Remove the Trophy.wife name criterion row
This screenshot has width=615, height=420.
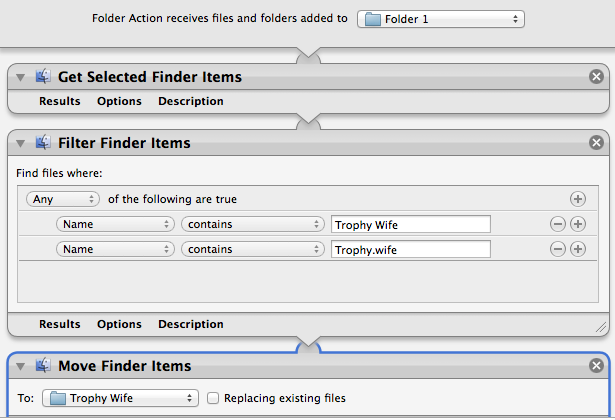coord(558,249)
